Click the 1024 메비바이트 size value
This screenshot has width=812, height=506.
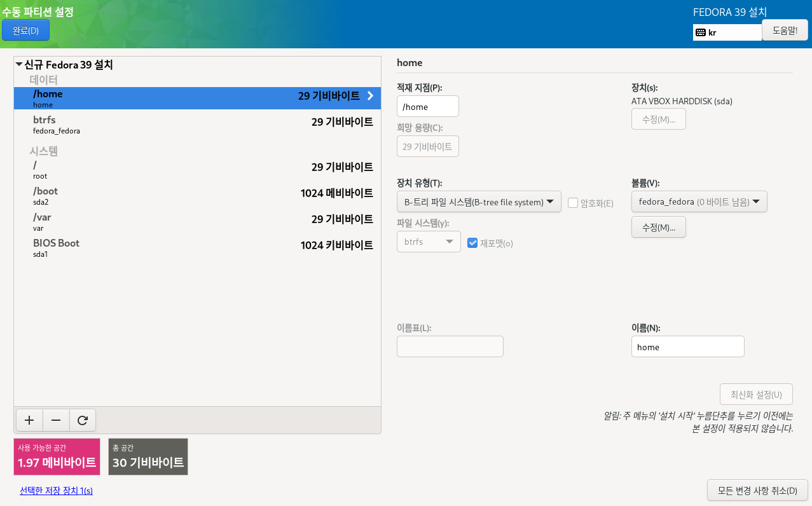(337, 193)
